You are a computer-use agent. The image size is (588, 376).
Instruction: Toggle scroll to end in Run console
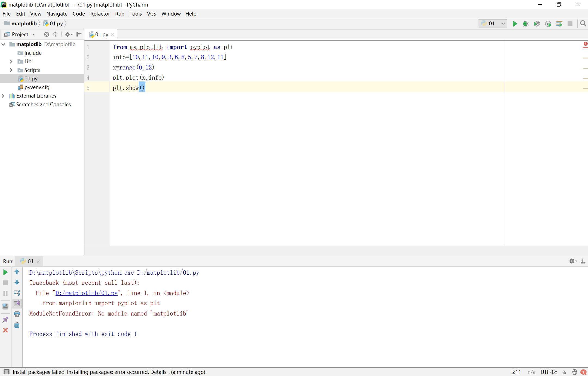tap(17, 303)
